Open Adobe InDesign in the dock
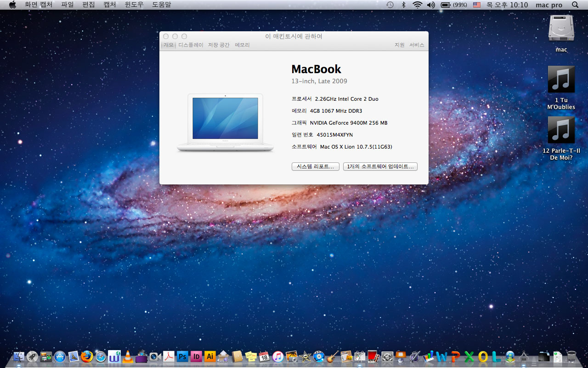588x368 pixels. (196, 356)
